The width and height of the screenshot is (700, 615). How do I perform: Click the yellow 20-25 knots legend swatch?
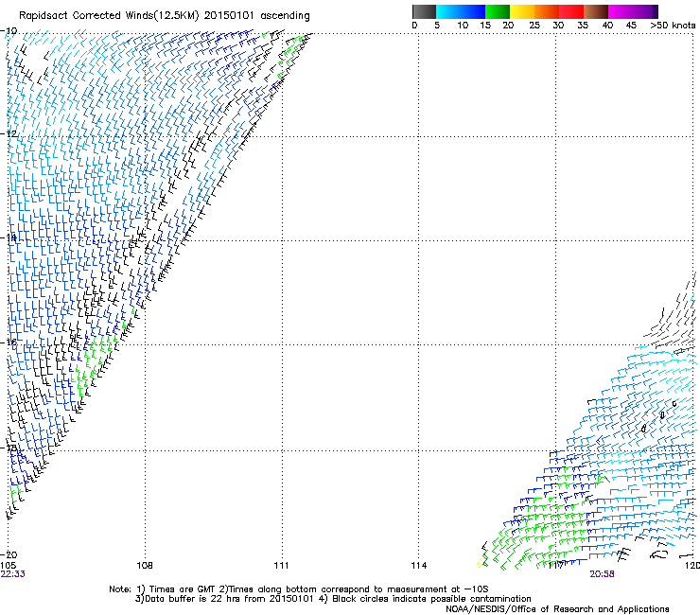click(522, 11)
